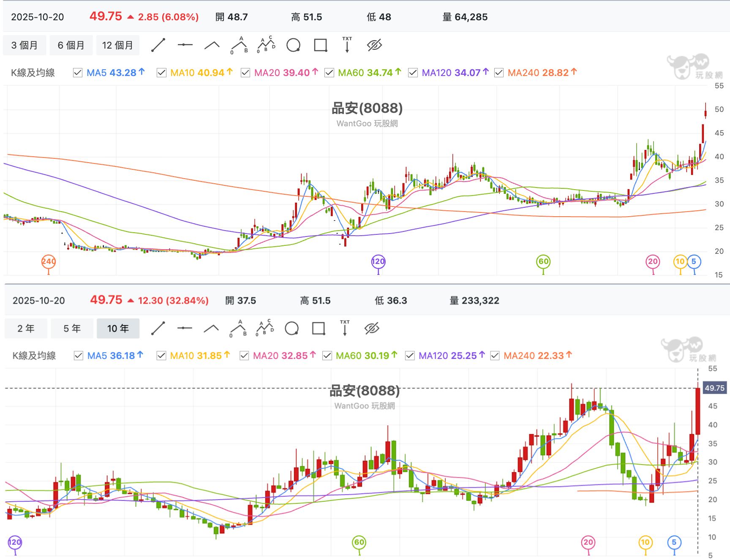
Task: Disable MA60 30.19 checkbox in lower chart
Action: pyautogui.click(x=327, y=356)
